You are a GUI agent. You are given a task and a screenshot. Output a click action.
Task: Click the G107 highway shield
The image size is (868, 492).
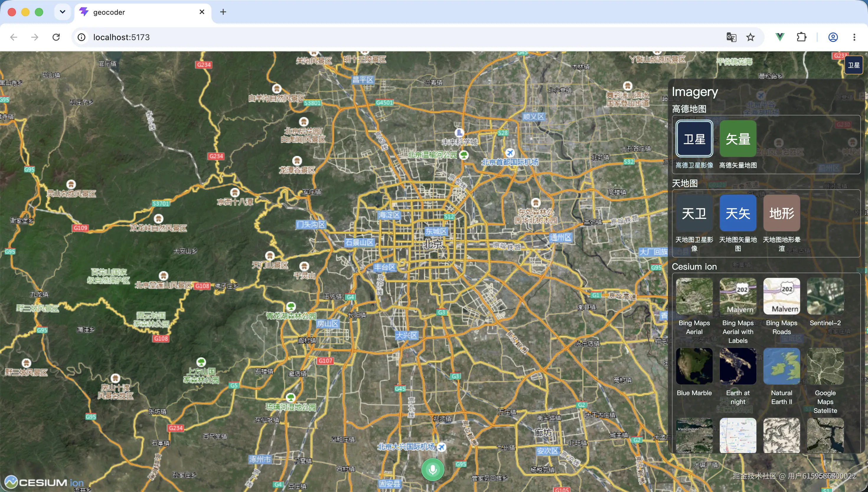[x=325, y=361]
